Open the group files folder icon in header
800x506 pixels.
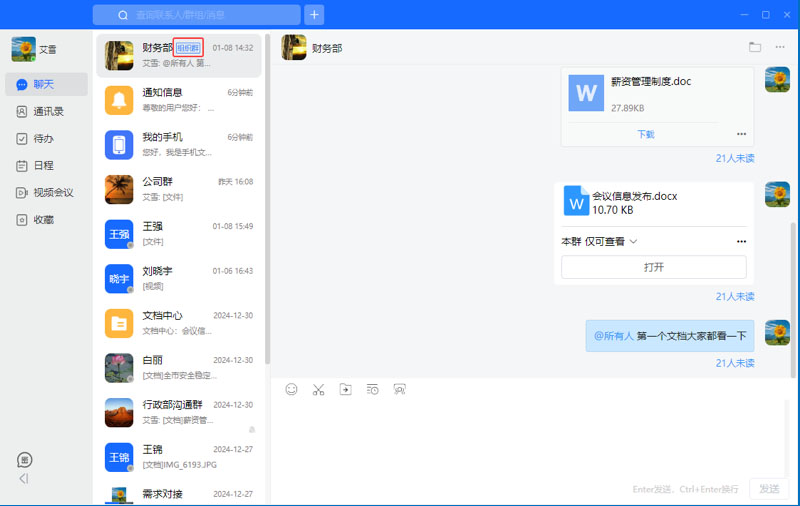(x=755, y=47)
